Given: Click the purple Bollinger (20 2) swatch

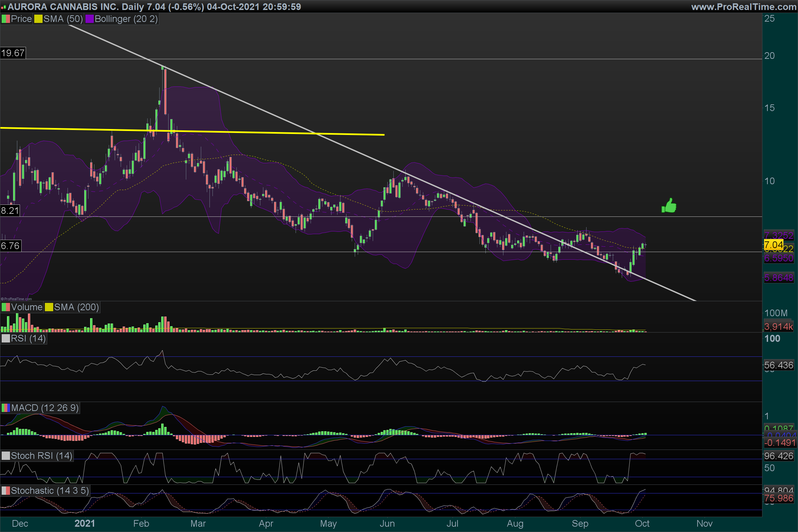Looking at the screenshot, I should click(89, 19).
